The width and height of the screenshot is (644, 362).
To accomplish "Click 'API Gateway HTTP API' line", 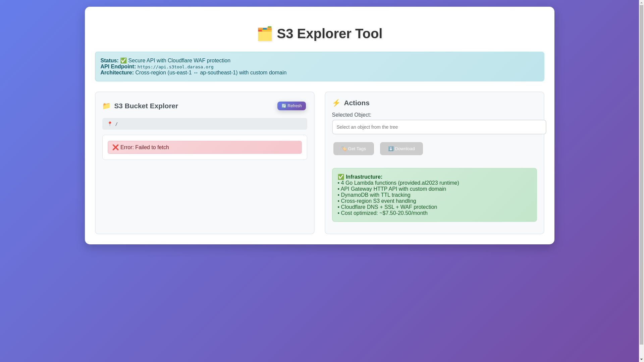I will [x=392, y=189].
